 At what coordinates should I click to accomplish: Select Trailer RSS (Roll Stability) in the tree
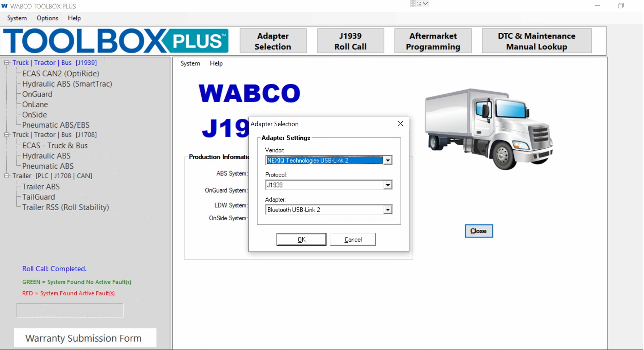pyautogui.click(x=65, y=207)
